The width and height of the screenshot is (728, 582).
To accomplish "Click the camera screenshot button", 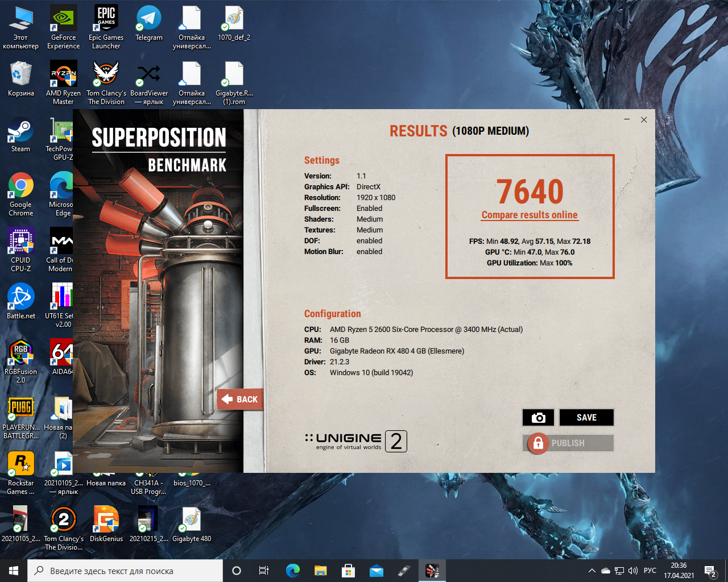I will point(538,418).
